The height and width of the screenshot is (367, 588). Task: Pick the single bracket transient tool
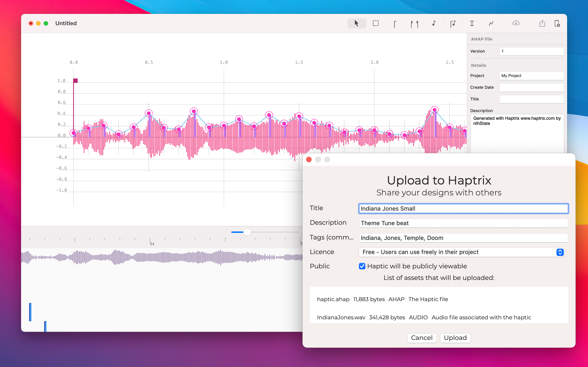point(395,24)
